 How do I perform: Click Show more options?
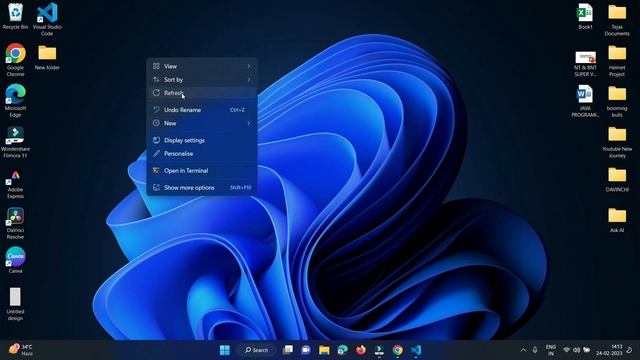[x=202, y=188]
